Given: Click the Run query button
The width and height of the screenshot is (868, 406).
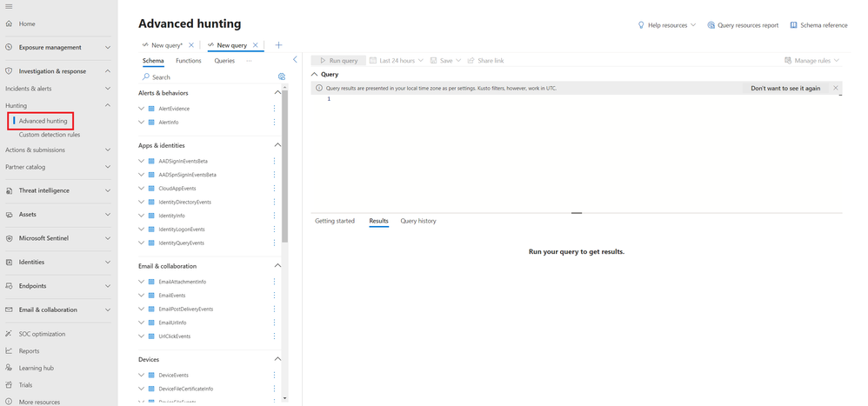Looking at the screenshot, I should (x=338, y=61).
